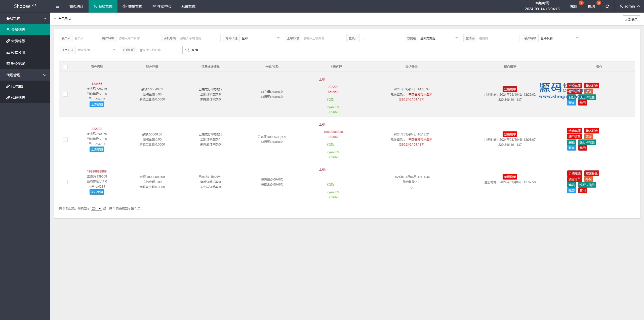Click the 充值 notification badge item

click(x=574, y=6)
